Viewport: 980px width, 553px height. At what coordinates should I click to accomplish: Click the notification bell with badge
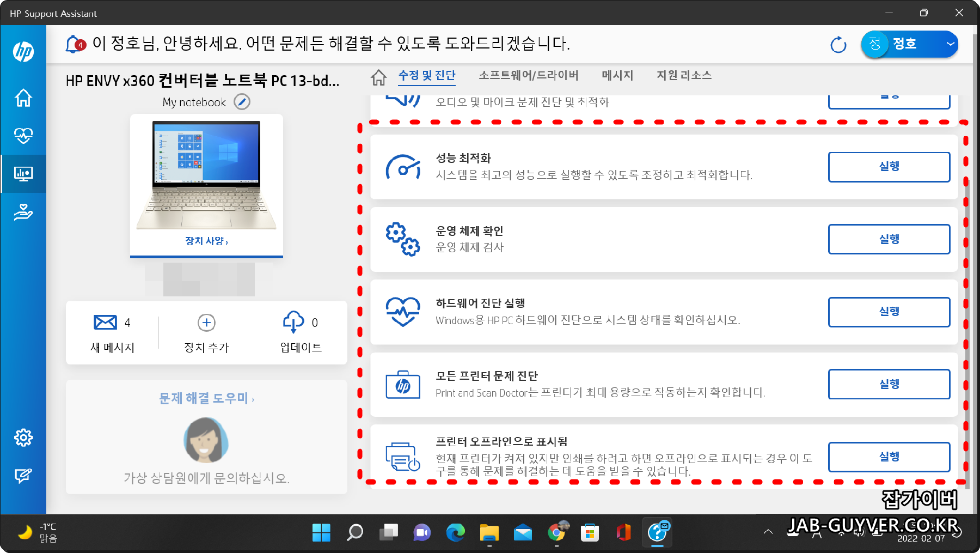75,44
